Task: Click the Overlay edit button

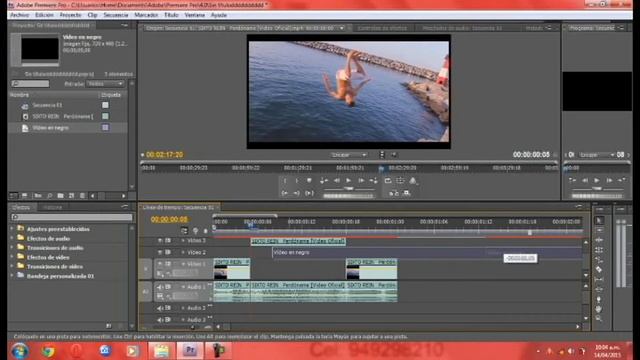Action: (407, 193)
